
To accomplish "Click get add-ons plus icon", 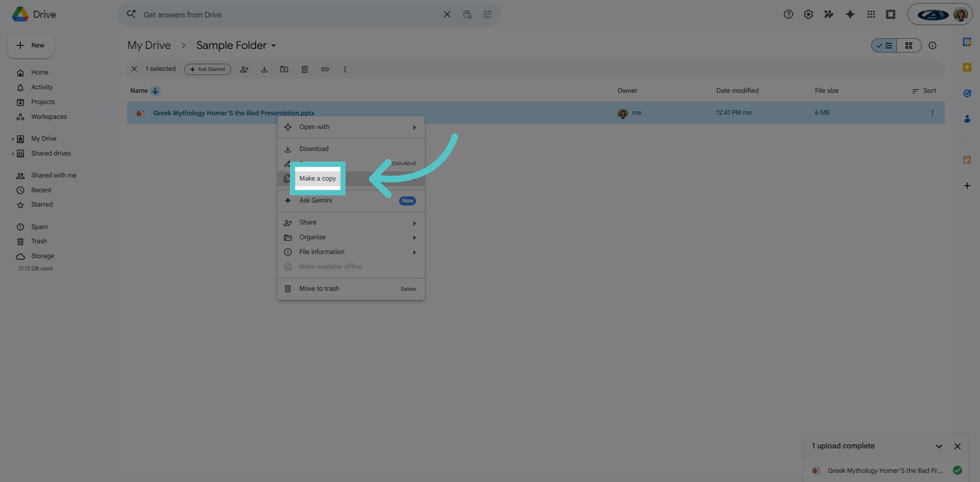I will [x=967, y=186].
